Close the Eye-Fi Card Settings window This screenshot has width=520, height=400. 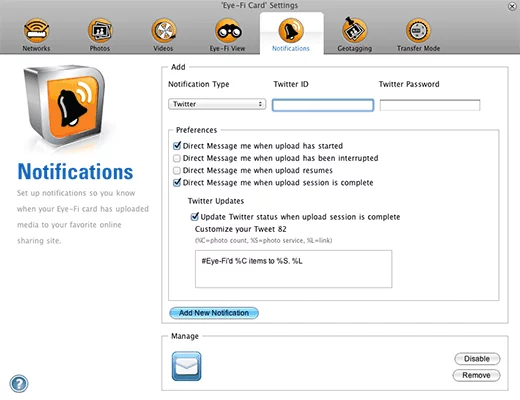click(512, 6)
